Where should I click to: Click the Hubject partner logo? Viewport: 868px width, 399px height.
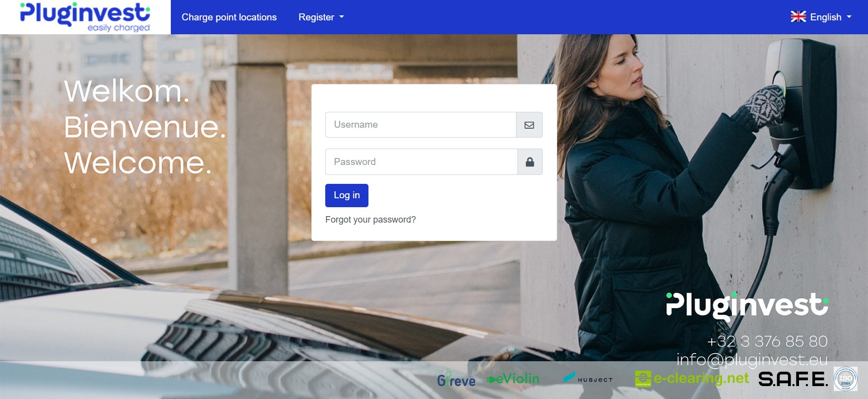[x=588, y=379]
